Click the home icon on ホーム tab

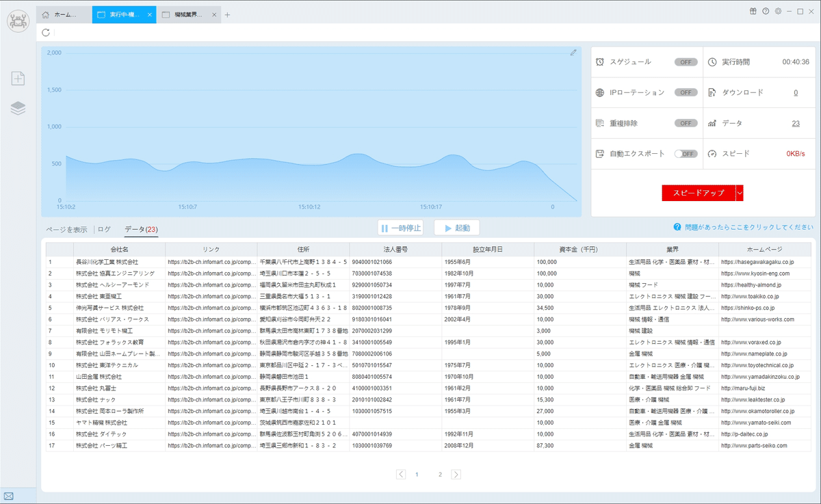click(46, 14)
